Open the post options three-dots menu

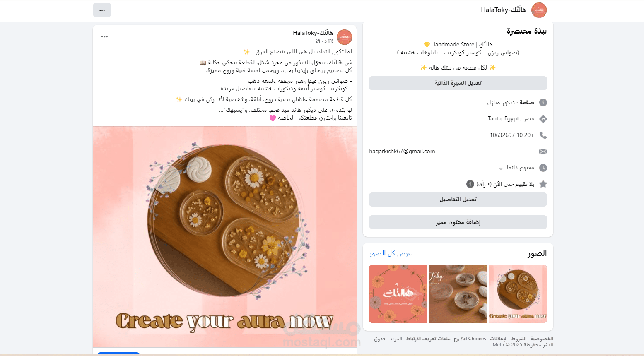point(104,36)
